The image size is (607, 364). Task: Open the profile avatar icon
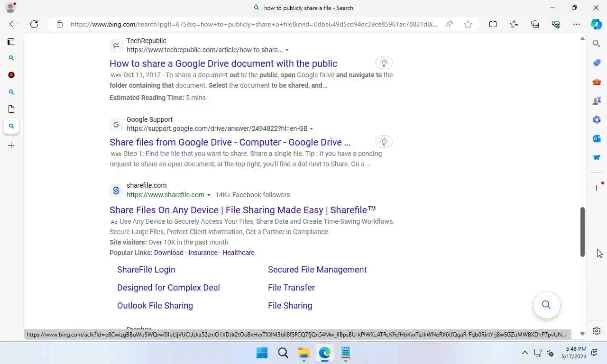click(10, 8)
